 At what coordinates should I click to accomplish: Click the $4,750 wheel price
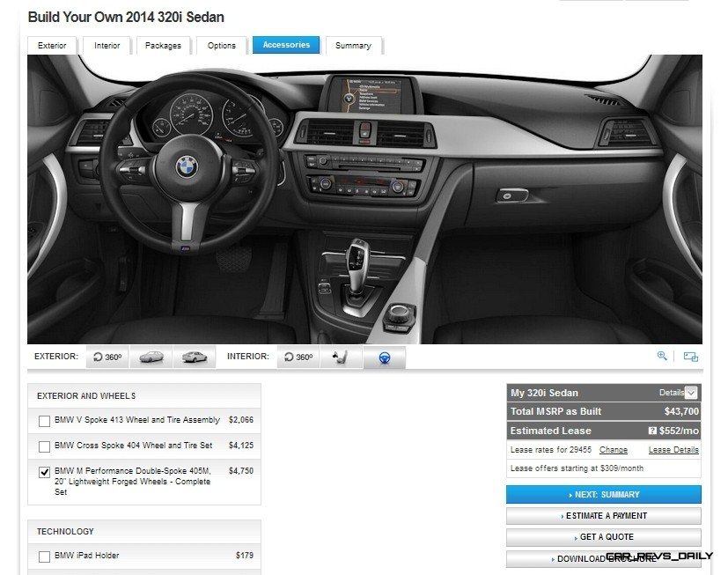pyautogui.click(x=241, y=470)
